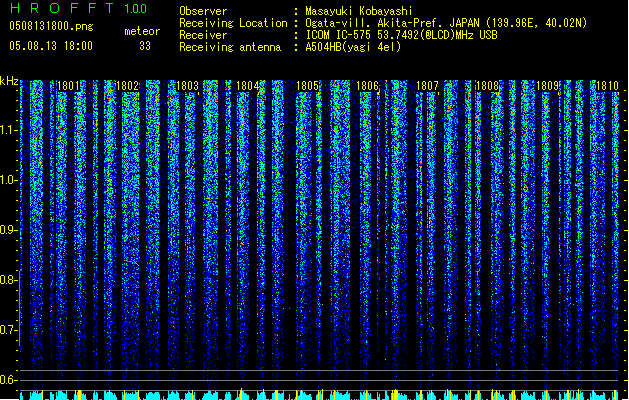
Task: Click the 1801 time marker
Action: (68, 86)
